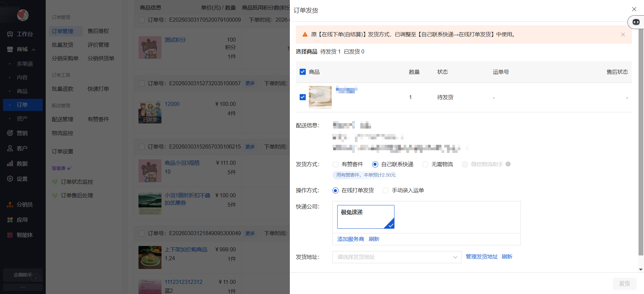Open the 设置 settings gear icon
The height and width of the screenshot is (294, 644).
click(x=10, y=179)
